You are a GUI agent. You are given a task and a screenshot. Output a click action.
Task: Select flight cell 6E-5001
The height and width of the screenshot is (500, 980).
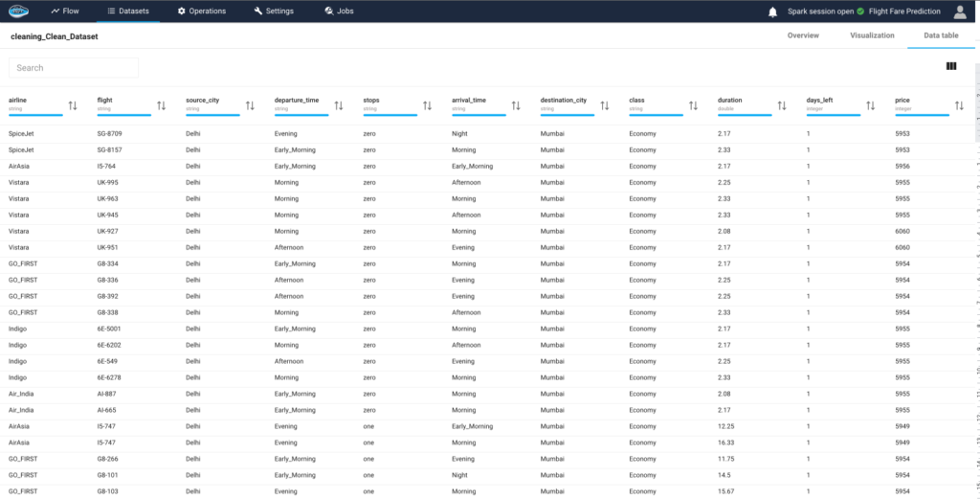(109, 330)
